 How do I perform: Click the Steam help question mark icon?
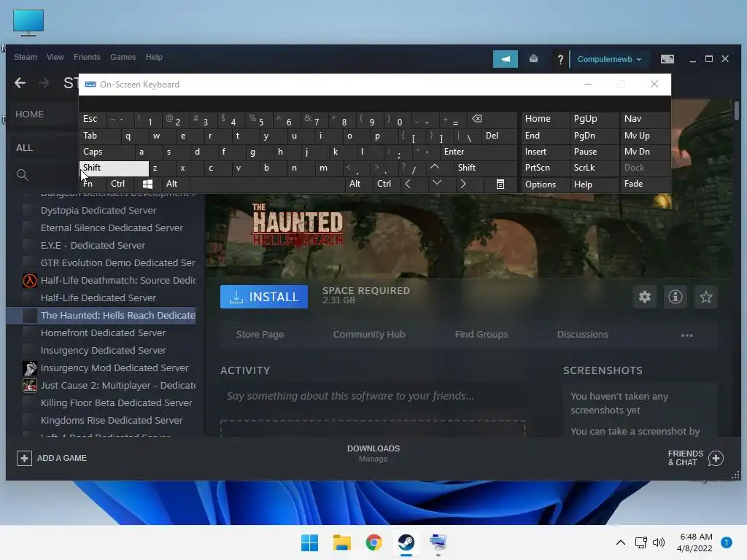click(x=560, y=59)
